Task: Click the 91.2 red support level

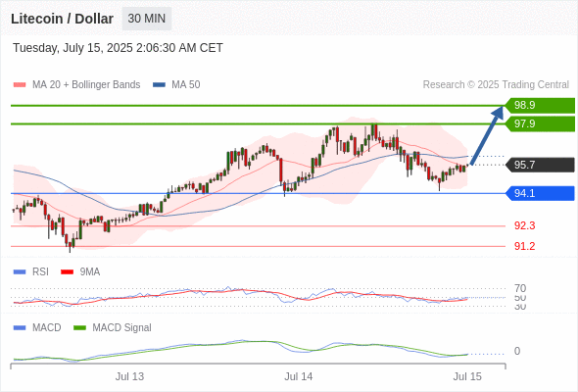Action: [524, 246]
